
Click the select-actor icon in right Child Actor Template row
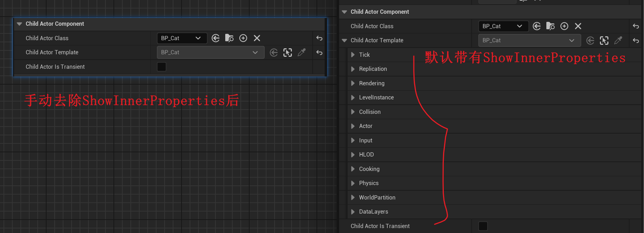[x=604, y=41]
